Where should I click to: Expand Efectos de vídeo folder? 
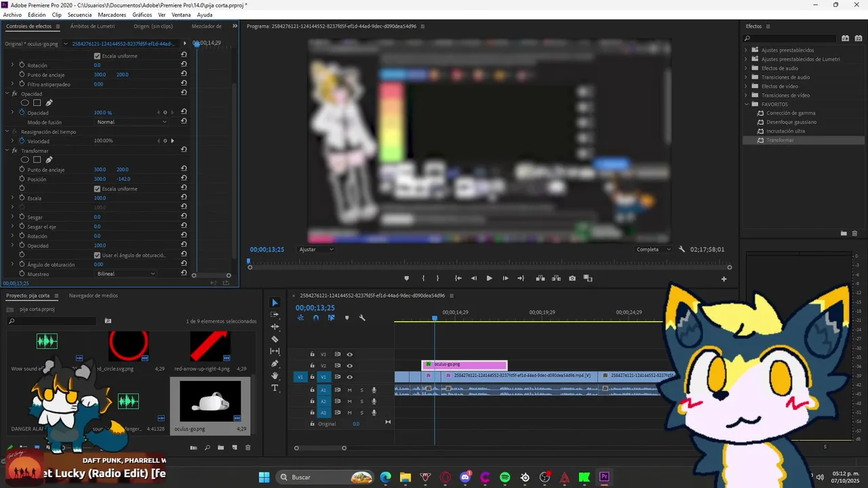747,86
